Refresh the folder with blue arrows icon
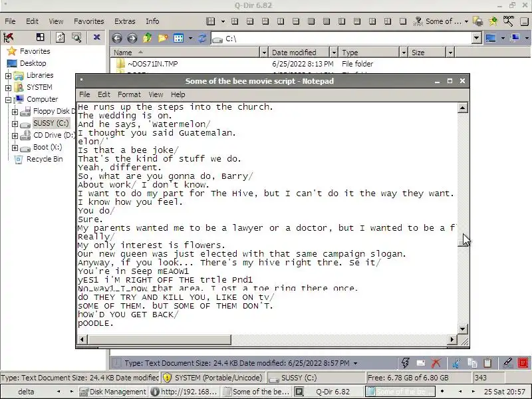532x399 pixels. pos(202,38)
